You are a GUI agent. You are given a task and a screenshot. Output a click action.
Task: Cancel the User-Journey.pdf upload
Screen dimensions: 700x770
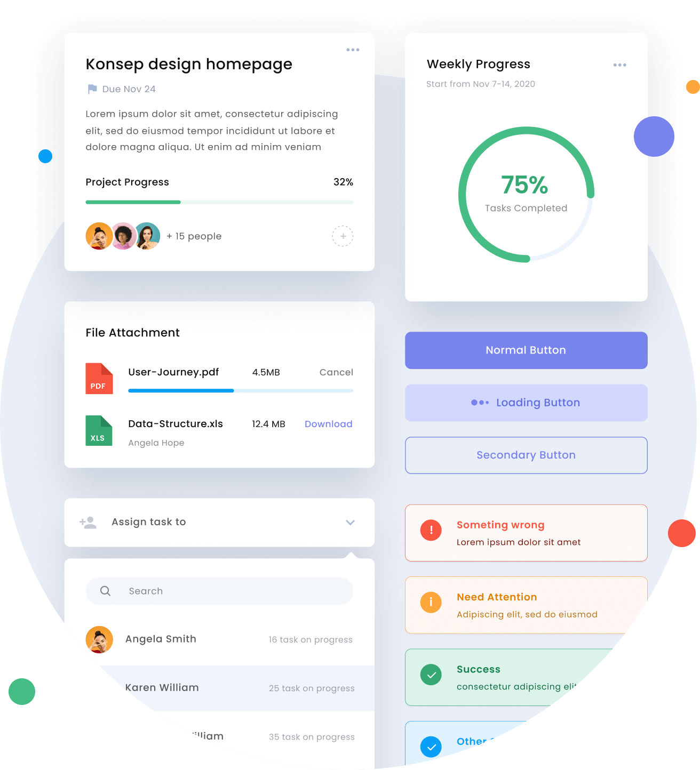[336, 372]
